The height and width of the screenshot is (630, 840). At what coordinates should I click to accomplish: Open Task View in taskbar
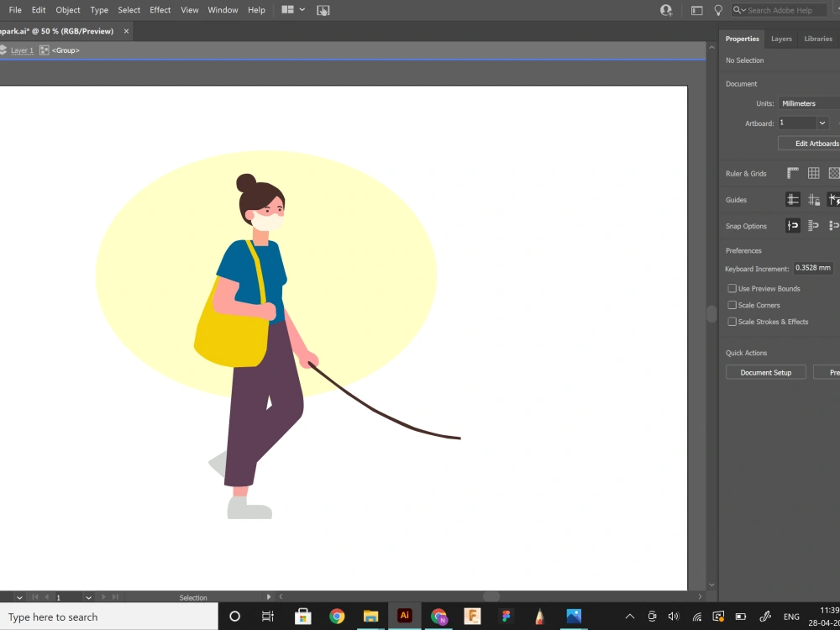pos(267,617)
